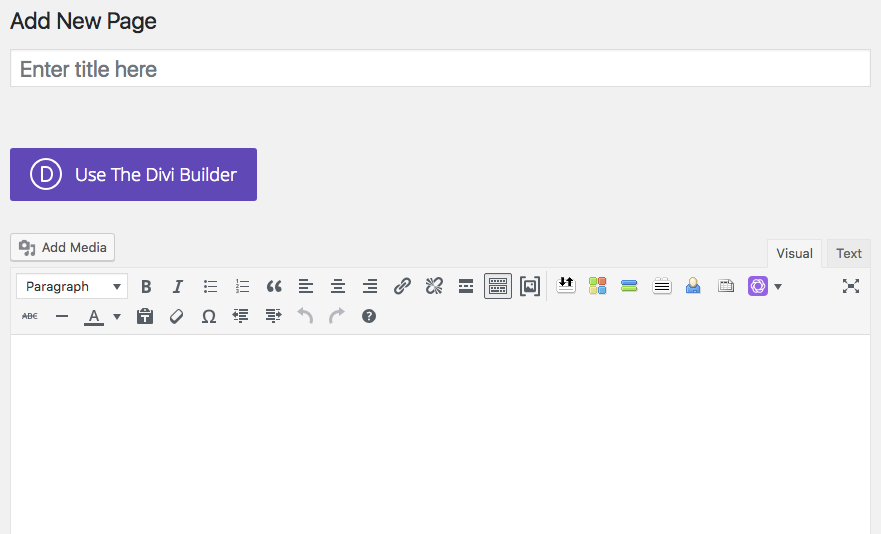This screenshot has width=881, height=534.
Task: Undo the last edit
Action: tap(305, 316)
